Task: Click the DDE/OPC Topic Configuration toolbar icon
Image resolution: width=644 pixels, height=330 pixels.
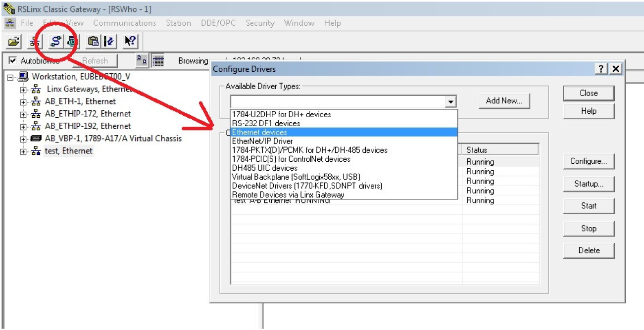Action: click(x=109, y=42)
